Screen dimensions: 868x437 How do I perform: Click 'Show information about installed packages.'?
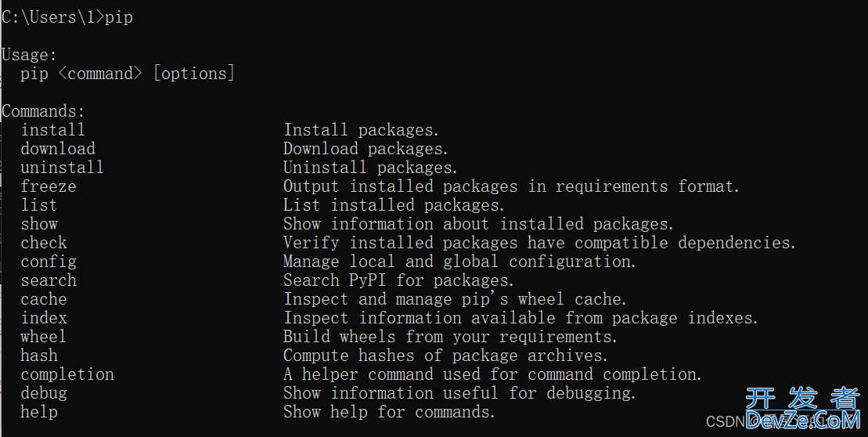pos(478,224)
